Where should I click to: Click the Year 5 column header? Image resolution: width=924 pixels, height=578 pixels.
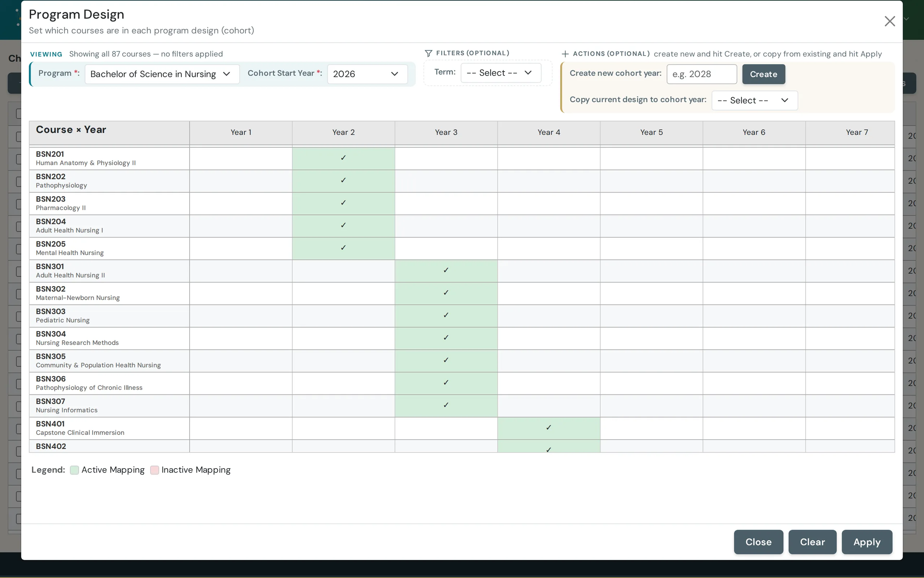click(651, 133)
